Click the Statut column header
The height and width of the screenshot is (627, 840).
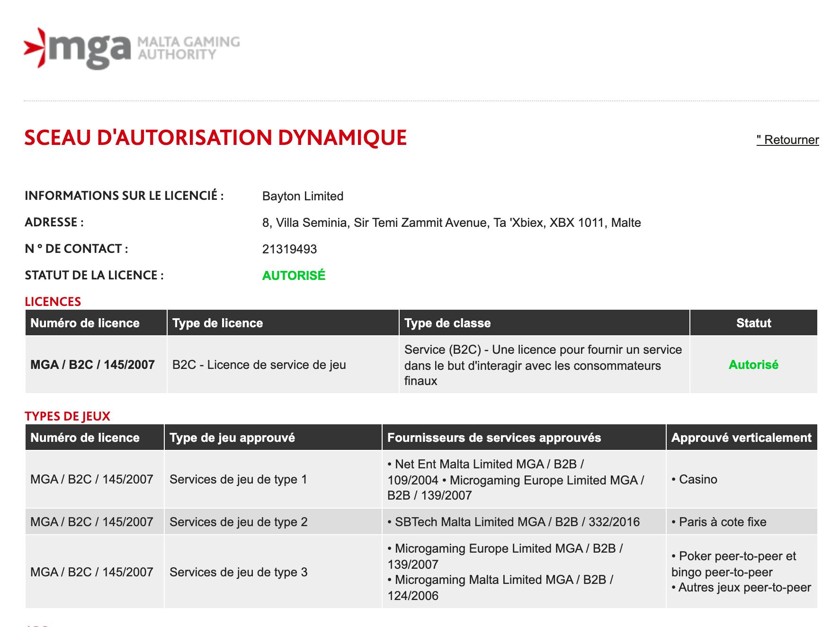tap(754, 323)
